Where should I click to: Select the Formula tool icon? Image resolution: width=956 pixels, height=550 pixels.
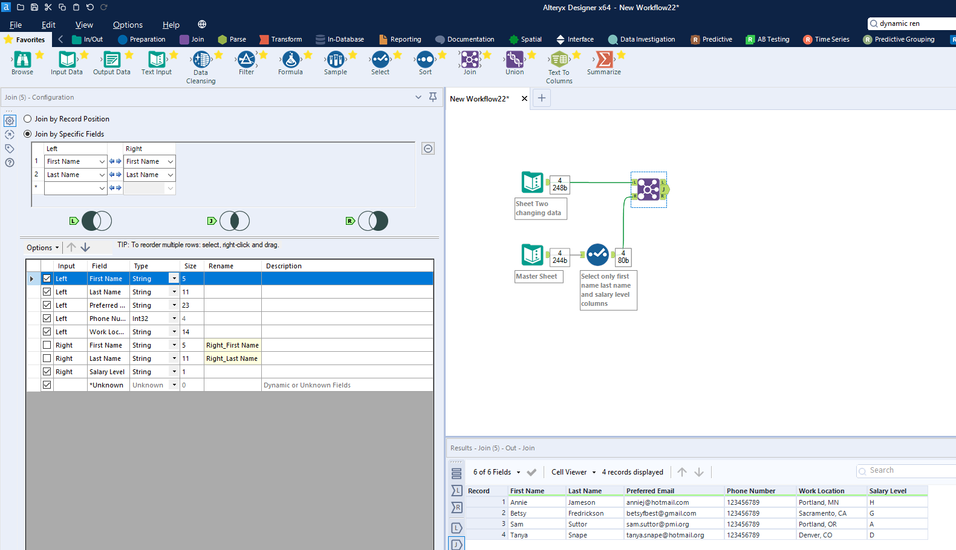tap(291, 59)
